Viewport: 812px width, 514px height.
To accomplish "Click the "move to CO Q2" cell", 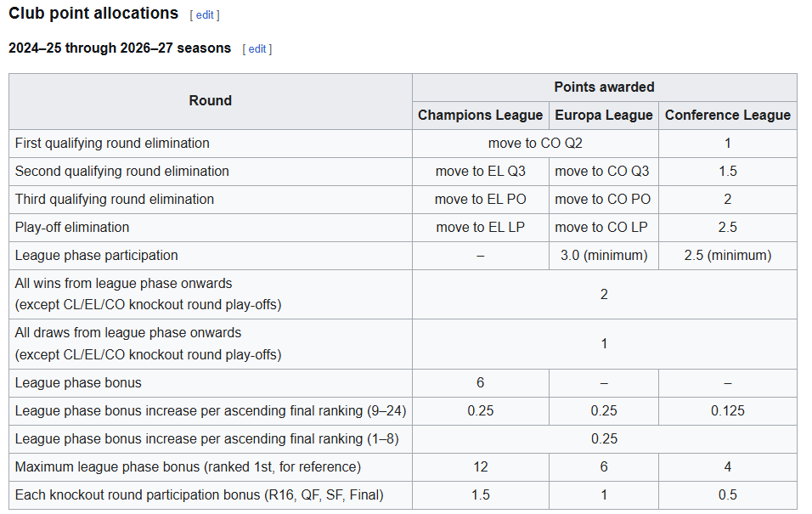I will coord(535,143).
